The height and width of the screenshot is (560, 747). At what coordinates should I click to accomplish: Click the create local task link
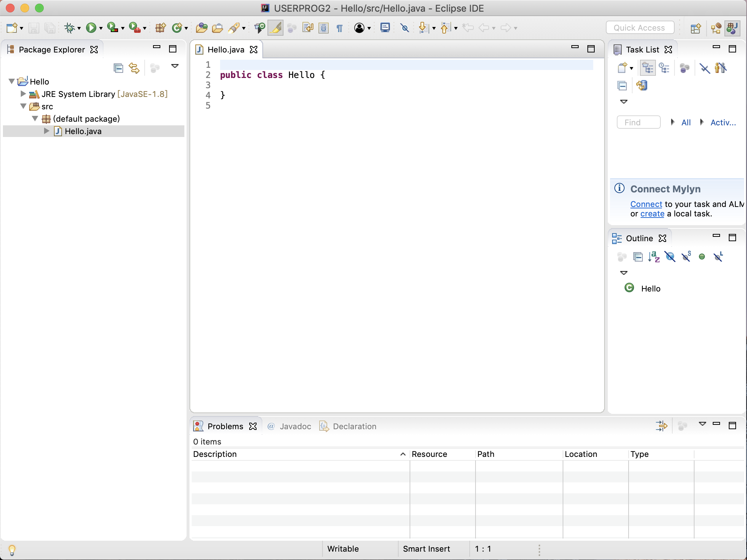coord(652,214)
